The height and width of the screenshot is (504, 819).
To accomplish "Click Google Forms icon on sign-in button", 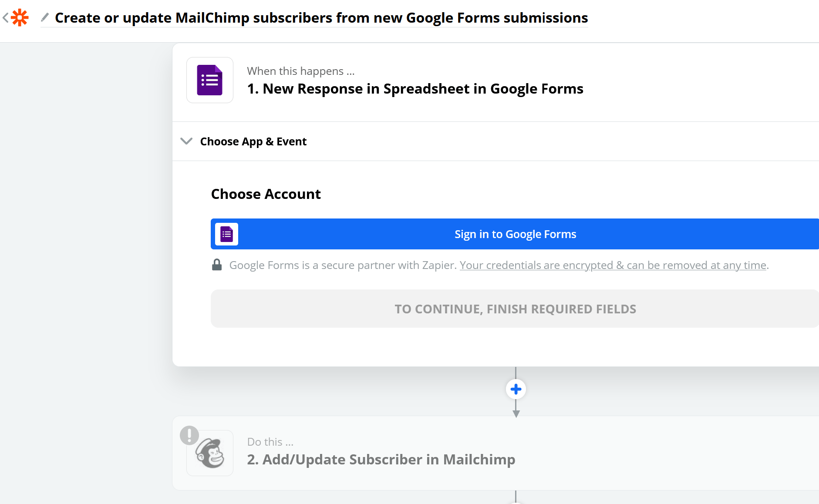I will point(226,234).
